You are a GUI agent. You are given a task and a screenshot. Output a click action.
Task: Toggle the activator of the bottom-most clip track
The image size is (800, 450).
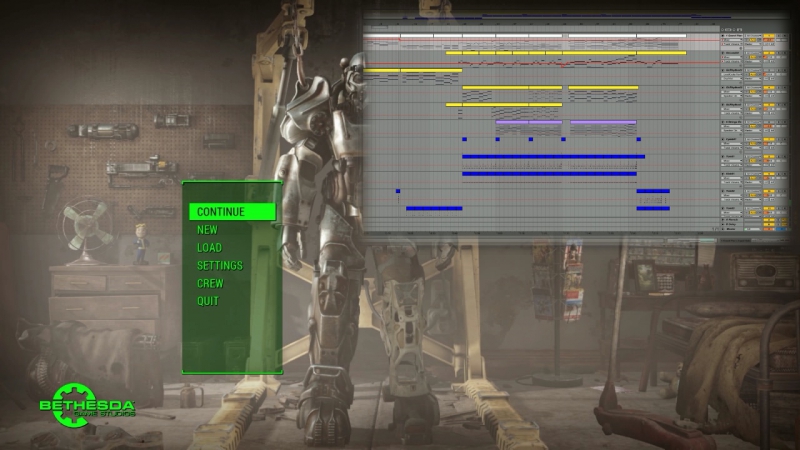(x=769, y=208)
